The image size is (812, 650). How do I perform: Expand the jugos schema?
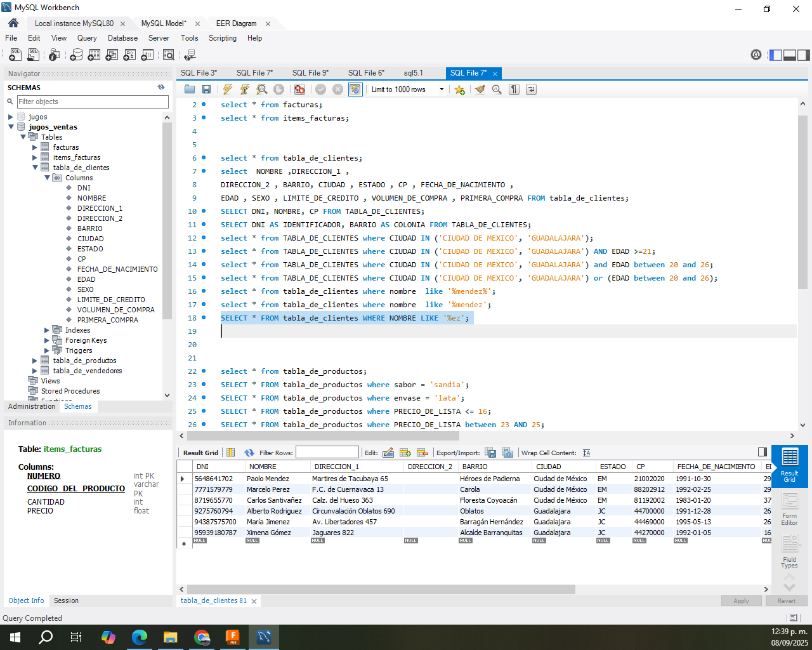point(10,117)
